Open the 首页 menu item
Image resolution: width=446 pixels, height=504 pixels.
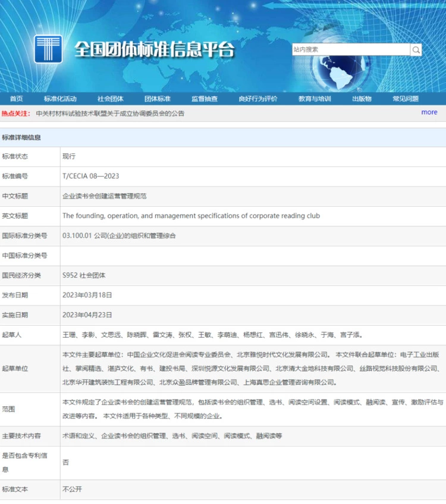[x=16, y=99]
